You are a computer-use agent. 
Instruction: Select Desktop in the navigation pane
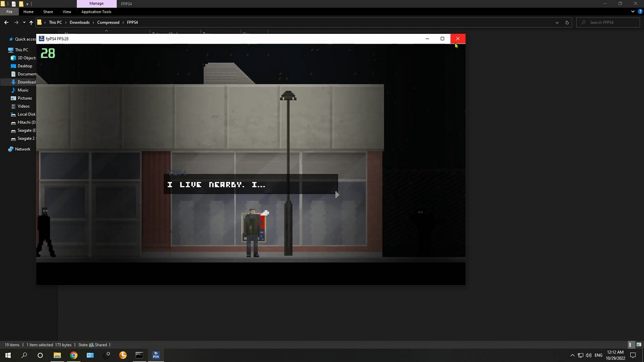point(25,66)
